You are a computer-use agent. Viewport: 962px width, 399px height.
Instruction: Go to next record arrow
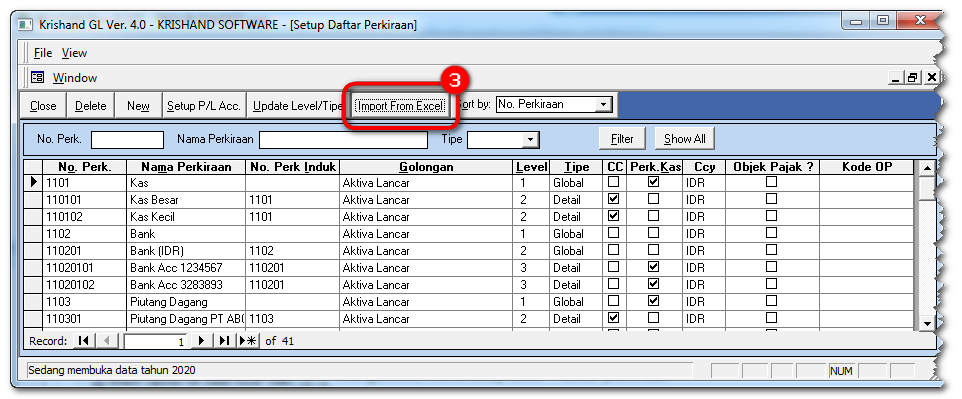point(201,341)
